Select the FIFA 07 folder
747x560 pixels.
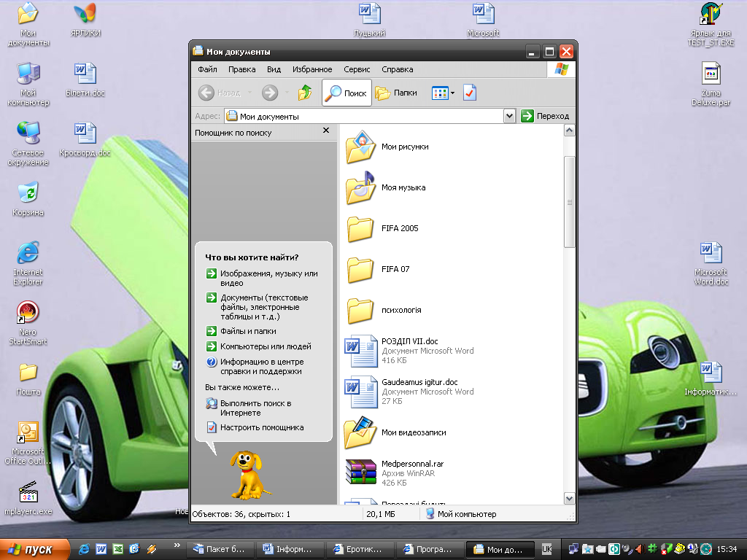click(377, 269)
